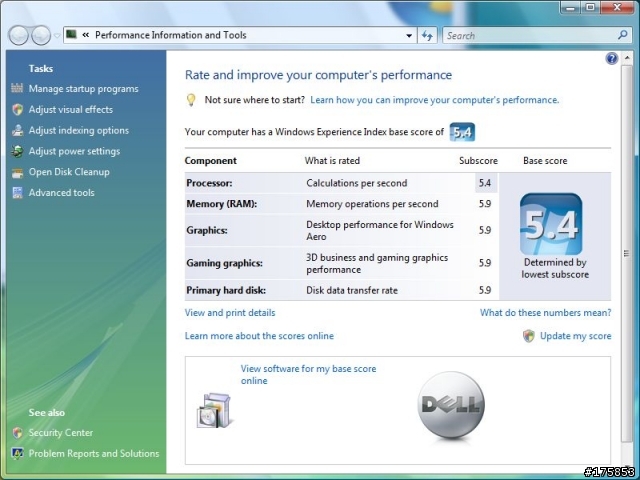640x480 pixels.
Task: Click the Problem Reports and Solutions icon
Action: pos(17,453)
